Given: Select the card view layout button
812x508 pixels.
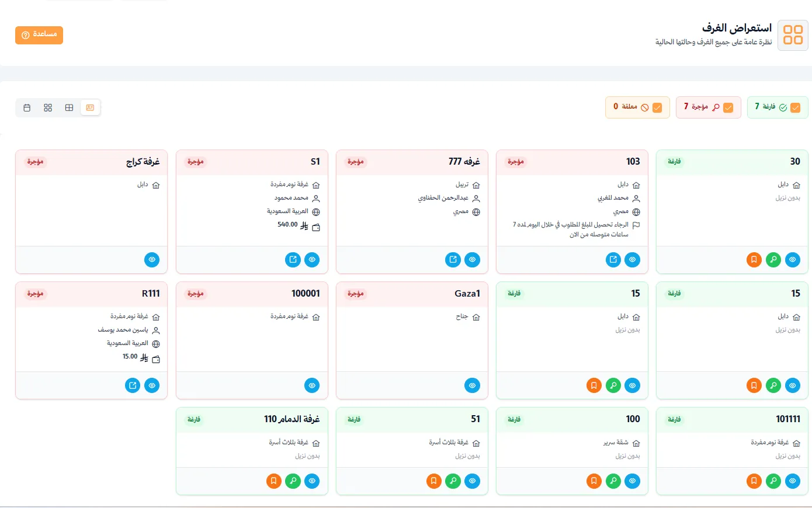Looking at the screenshot, I should (x=90, y=107).
